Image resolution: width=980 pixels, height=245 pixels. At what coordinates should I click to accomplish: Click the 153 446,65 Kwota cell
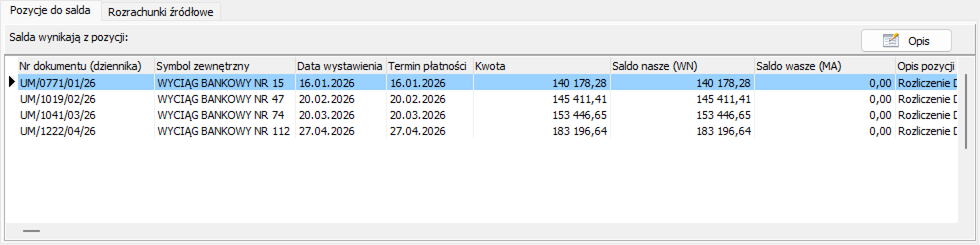[542, 115]
